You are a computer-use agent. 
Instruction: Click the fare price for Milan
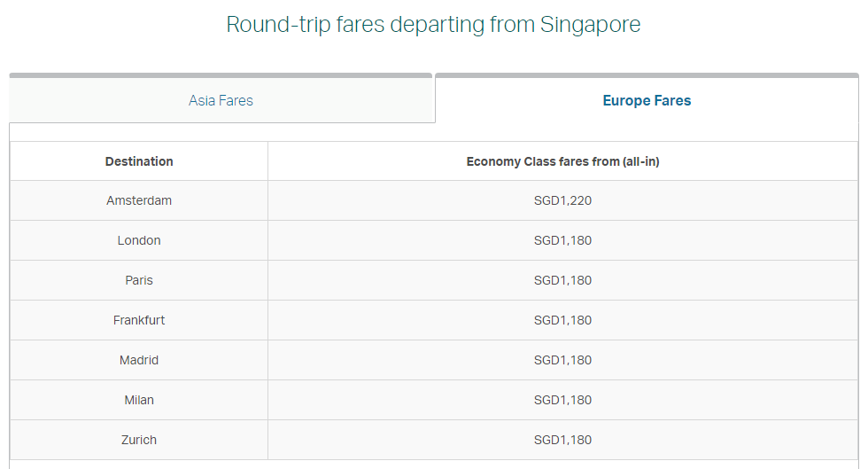(562, 400)
